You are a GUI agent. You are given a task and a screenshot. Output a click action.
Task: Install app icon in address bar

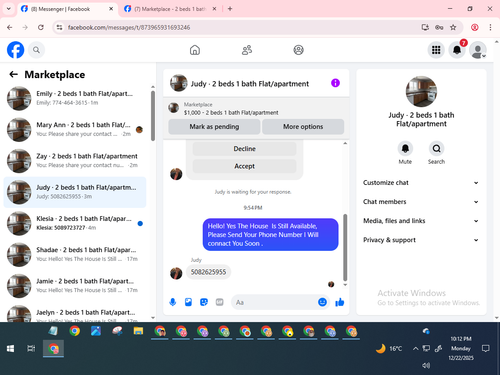point(425,27)
